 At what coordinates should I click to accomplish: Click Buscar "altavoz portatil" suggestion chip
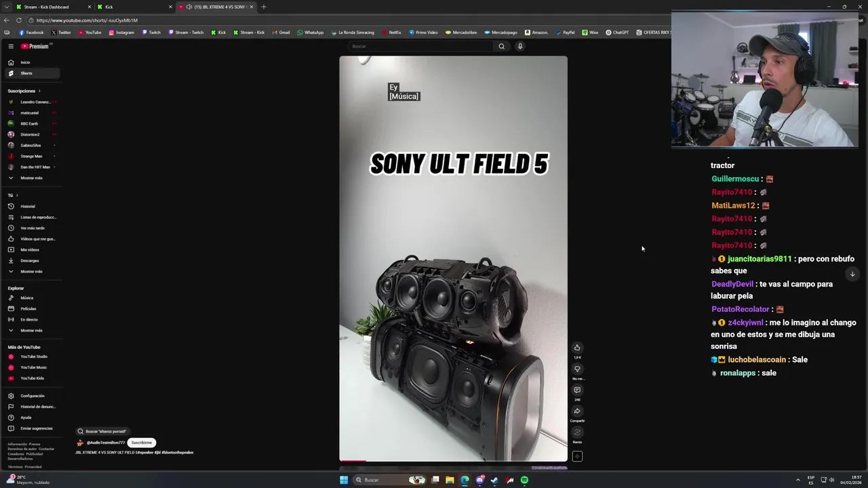[102, 431]
